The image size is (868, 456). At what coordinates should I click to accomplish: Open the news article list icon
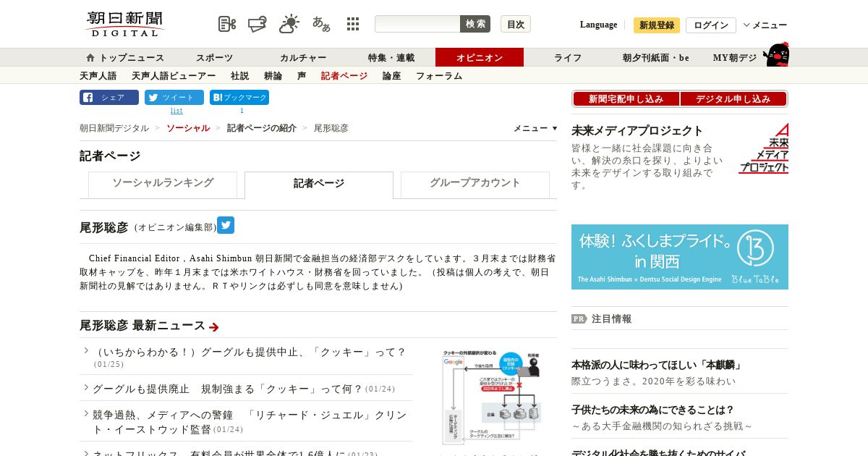(227, 24)
